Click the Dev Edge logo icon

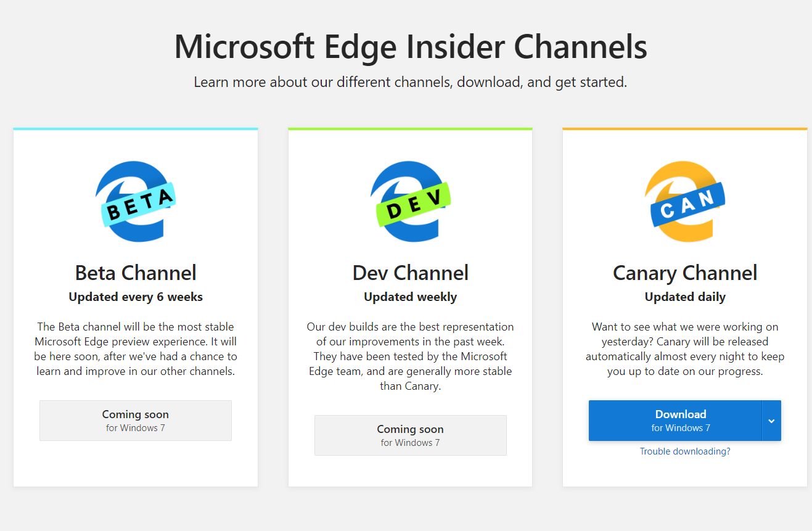click(411, 201)
